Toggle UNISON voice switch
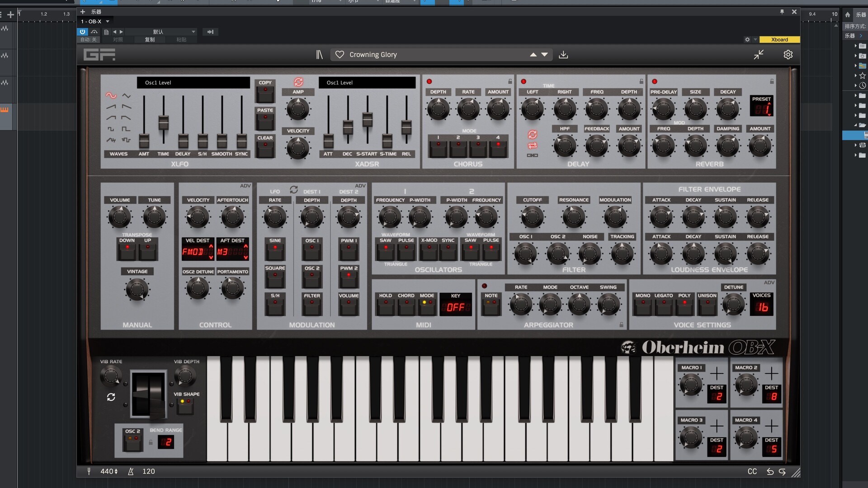 click(x=707, y=307)
